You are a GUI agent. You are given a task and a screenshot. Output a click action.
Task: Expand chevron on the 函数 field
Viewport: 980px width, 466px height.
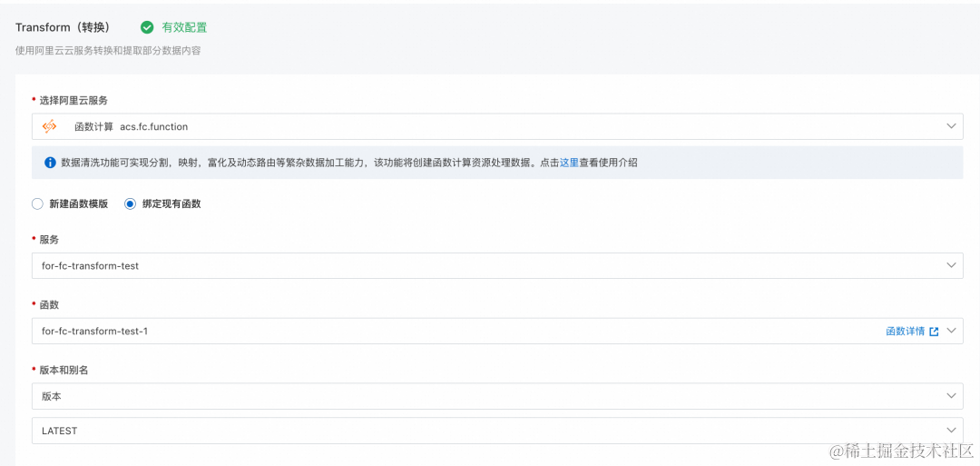click(951, 331)
